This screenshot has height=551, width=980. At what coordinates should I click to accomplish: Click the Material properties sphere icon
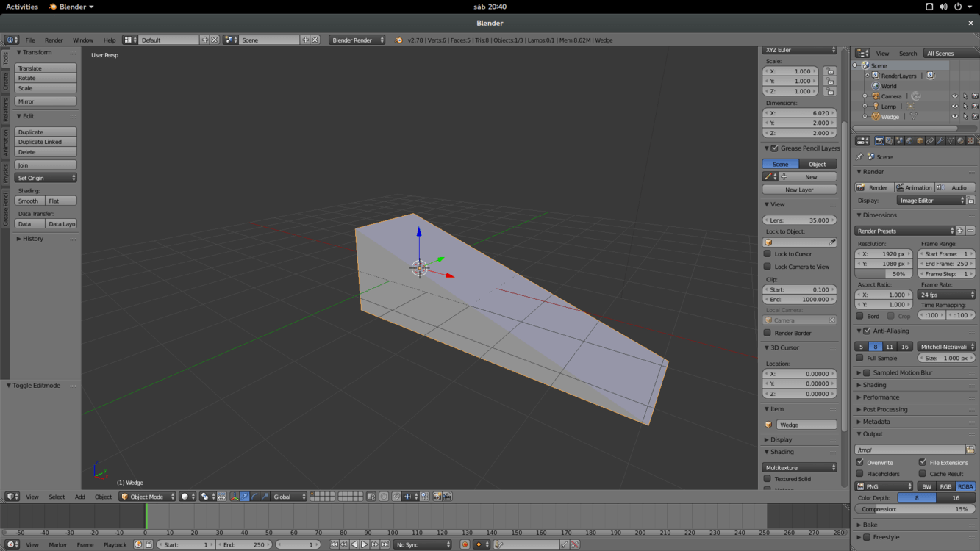pyautogui.click(x=961, y=140)
